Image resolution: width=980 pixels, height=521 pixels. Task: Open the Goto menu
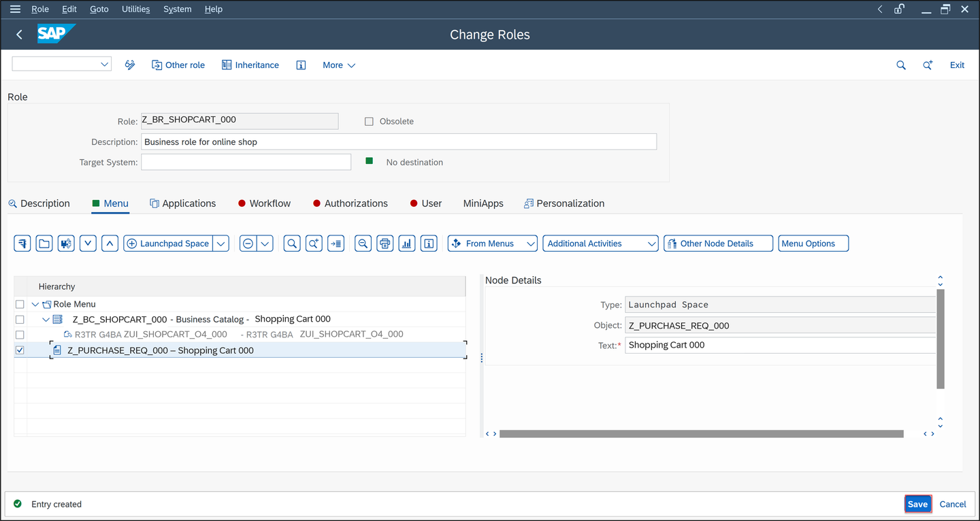click(99, 10)
